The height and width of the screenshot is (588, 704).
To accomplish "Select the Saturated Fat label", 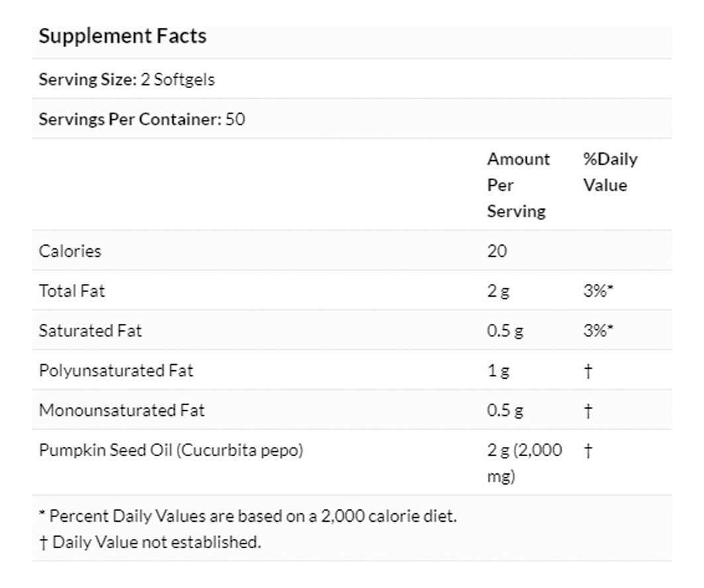I will coord(90,330).
